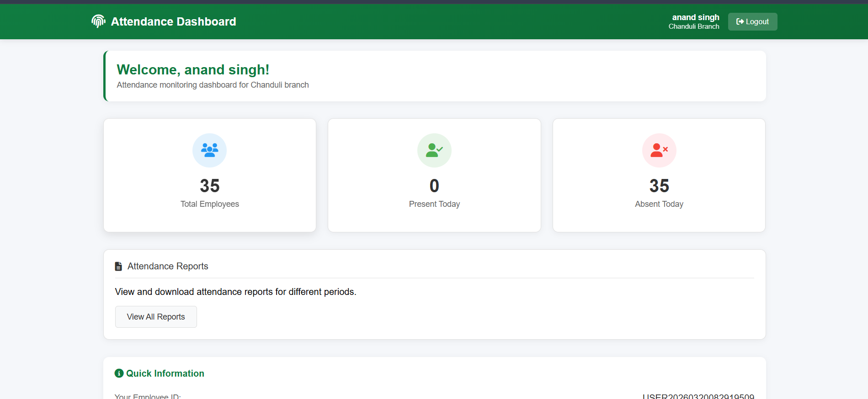Click the Welcome, anand singh! heading
Screen dimensions: 868x399
[x=193, y=69]
